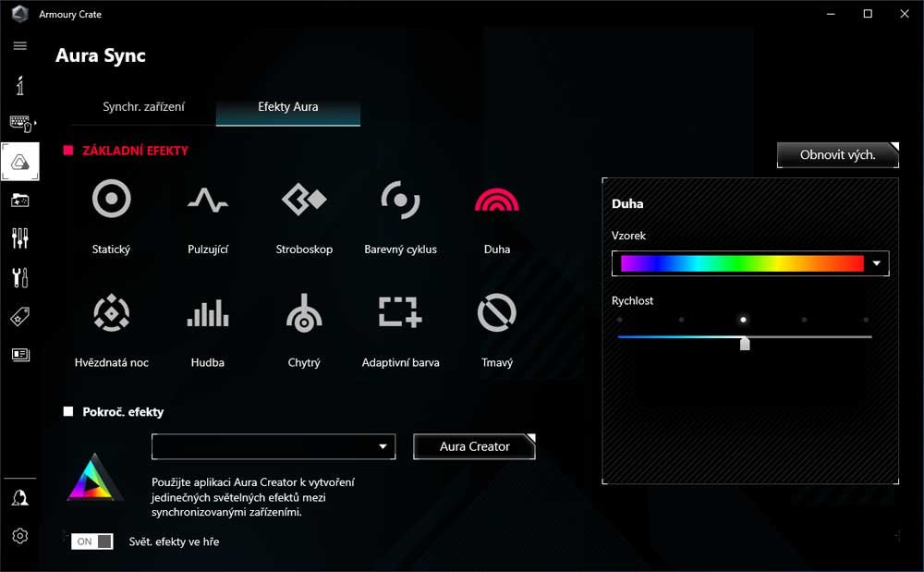Minimize the Armoury Crate window
Viewport: 924px width, 572px height.
(831, 14)
